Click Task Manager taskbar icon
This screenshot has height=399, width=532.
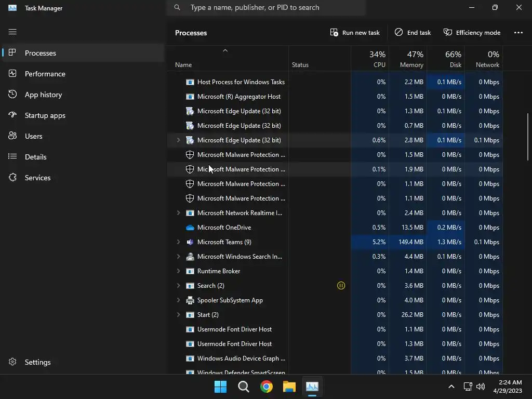(x=312, y=387)
